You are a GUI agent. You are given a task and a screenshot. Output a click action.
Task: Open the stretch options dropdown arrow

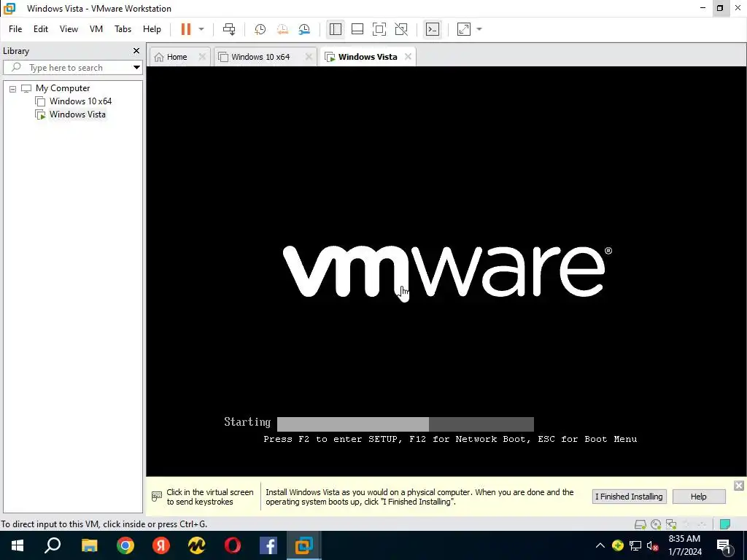pyautogui.click(x=479, y=29)
